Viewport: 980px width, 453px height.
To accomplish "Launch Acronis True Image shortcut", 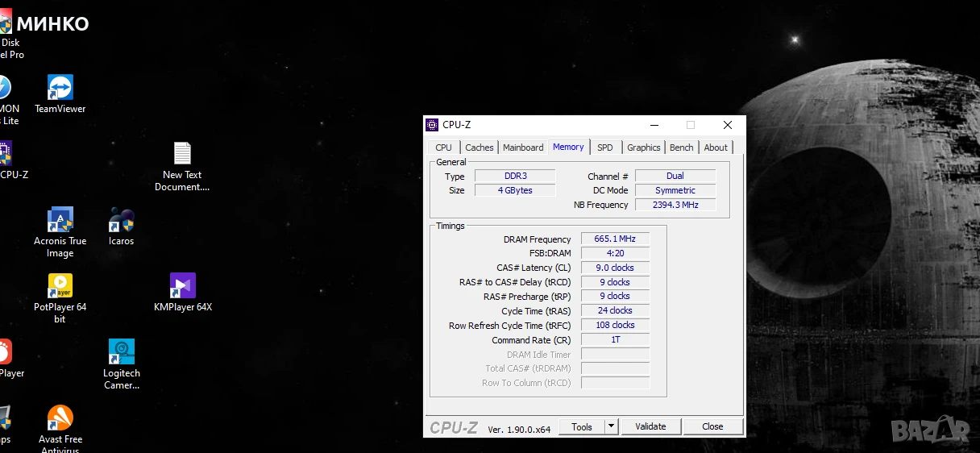I will pyautogui.click(x=60, y=233).
